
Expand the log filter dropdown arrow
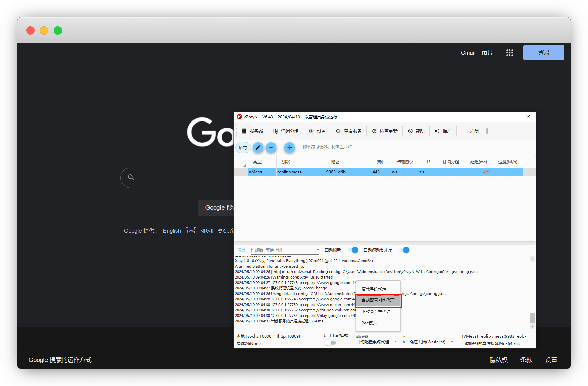click(x=318, y=250)
